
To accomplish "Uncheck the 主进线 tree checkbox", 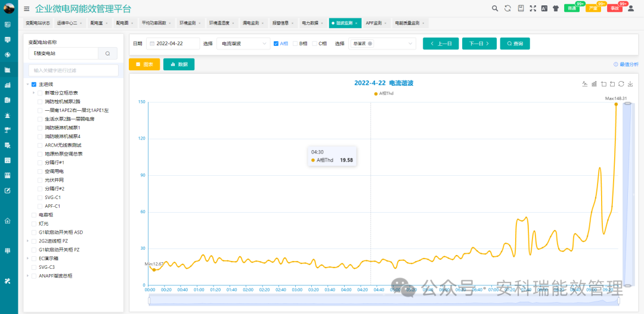I will [x=34, y=84].
